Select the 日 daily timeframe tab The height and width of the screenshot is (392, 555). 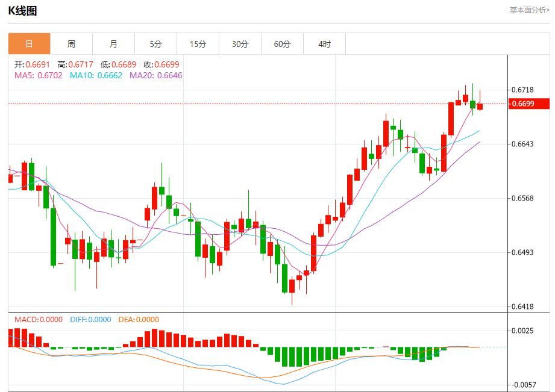tap(29, 44)
